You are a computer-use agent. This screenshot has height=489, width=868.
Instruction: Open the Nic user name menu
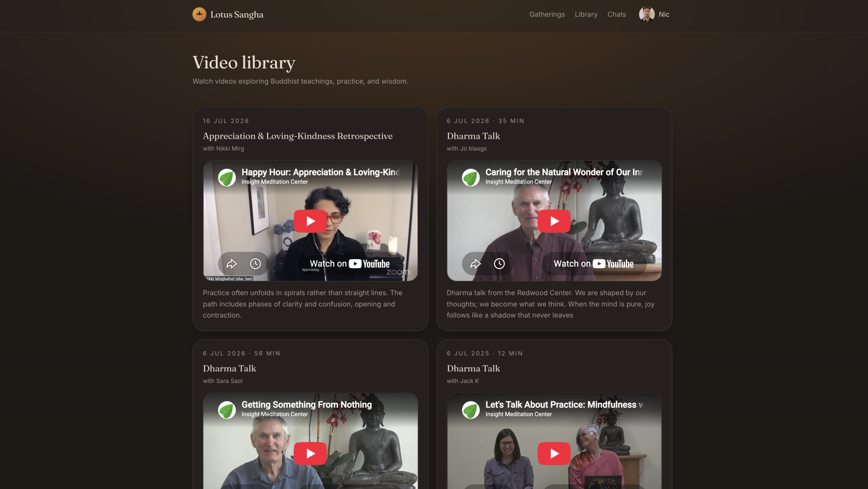click(x=664, y=14)
